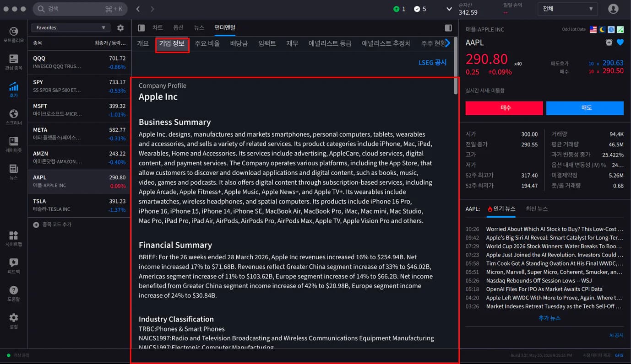Click the red 매수 buy button

coord(504,108)
